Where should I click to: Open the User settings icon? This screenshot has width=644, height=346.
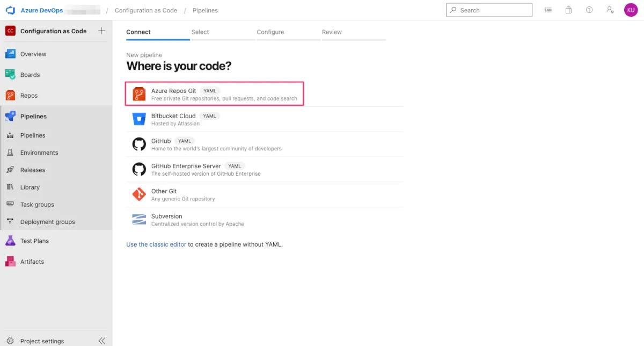tap(610, 10)
